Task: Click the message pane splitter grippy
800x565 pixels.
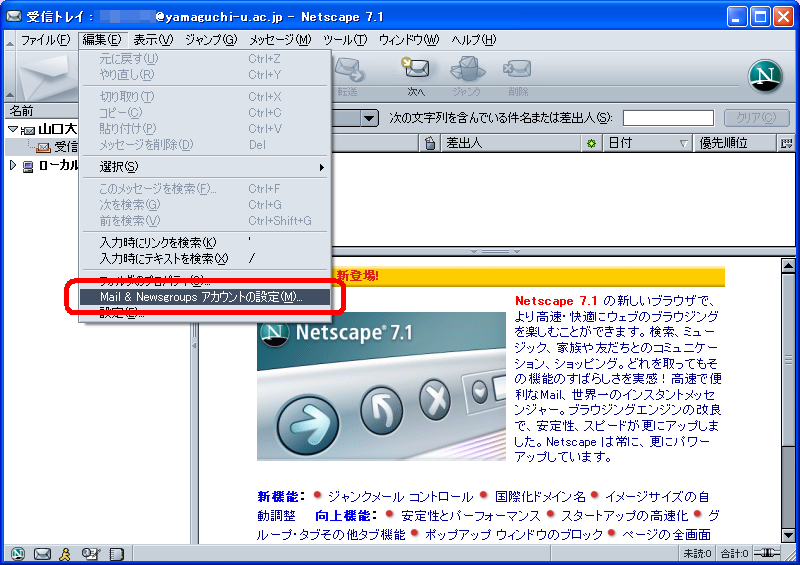Action: [x=495, y=251]
